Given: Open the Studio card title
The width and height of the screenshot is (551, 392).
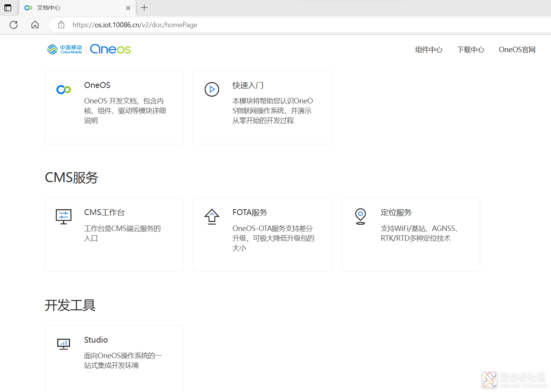Looking at the screenshot, I should pyautogui.click(x=96, y=340).
